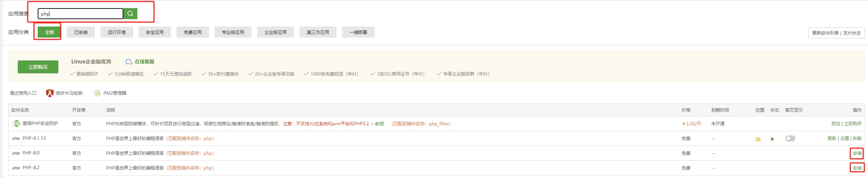Open the PHP-8.1.13 folder location icon
Viewport: 868px width, 178px height.
click(x=758, y=139)
